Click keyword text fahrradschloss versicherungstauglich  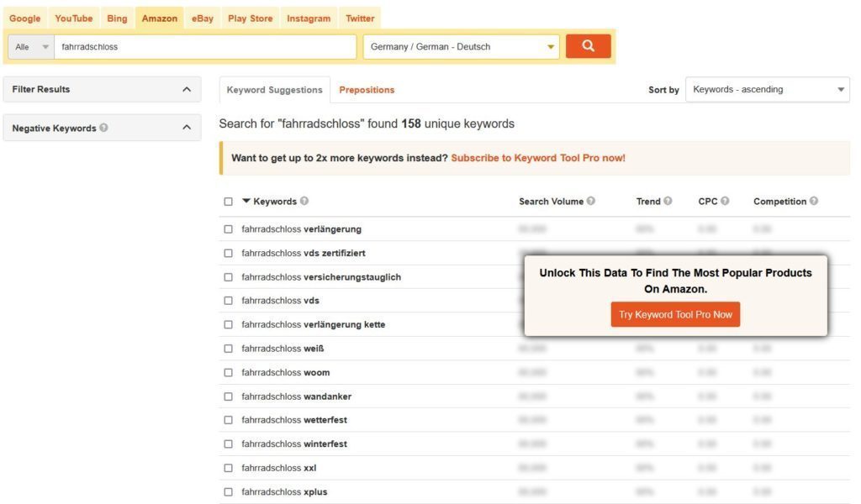click(x=321, y=277)
